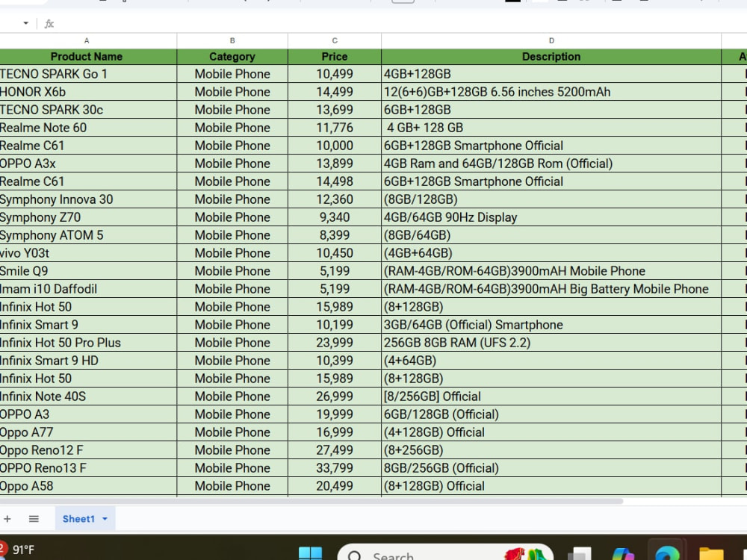This screenshot has width=747, height=560.
Task: Select the TECNO SPARK Go 1 cell
Action: [x=88, y=74]
